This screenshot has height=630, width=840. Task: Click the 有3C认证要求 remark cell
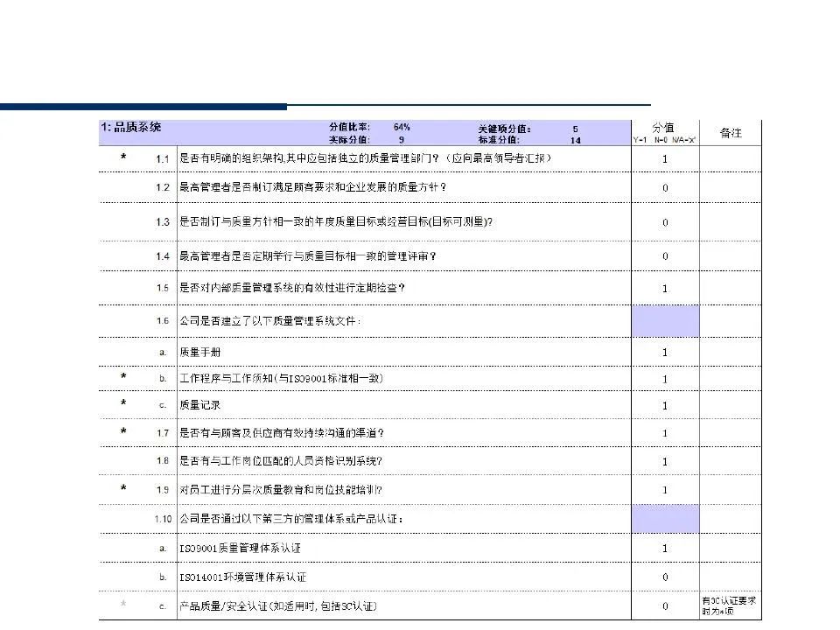pyautogui.click(x=730, y=605)
